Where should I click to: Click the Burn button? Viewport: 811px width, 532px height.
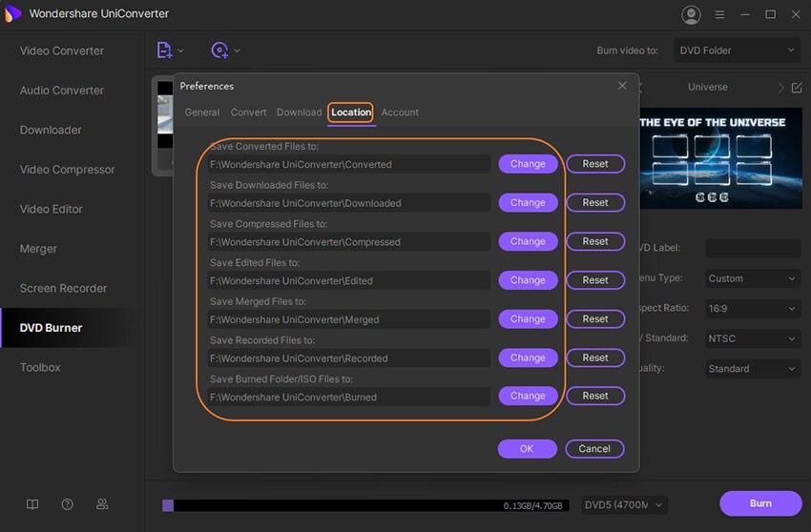pos(760,503)
